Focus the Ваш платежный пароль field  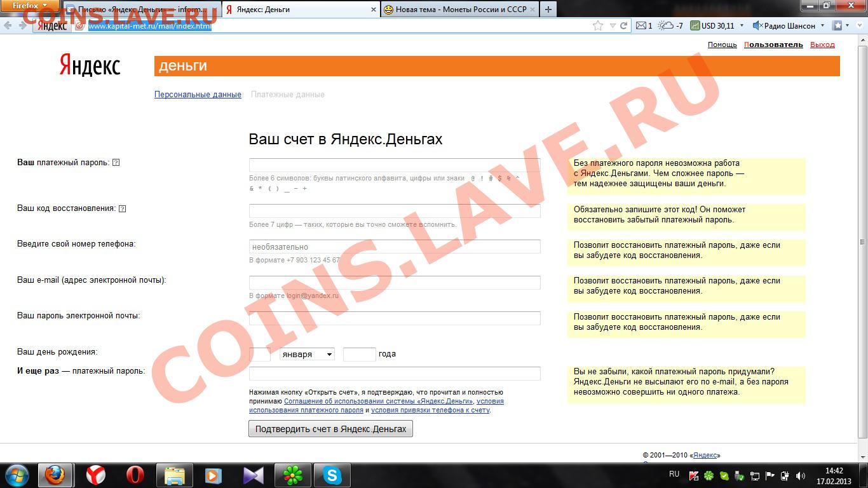[395, 165]
